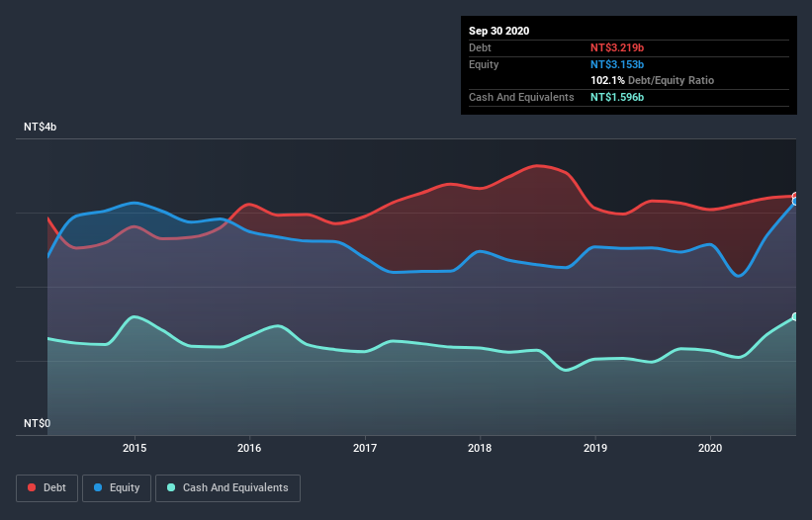Toggle the Debt series legend button
The height and width of the screenshot is (520, 812).
(46, 488)
